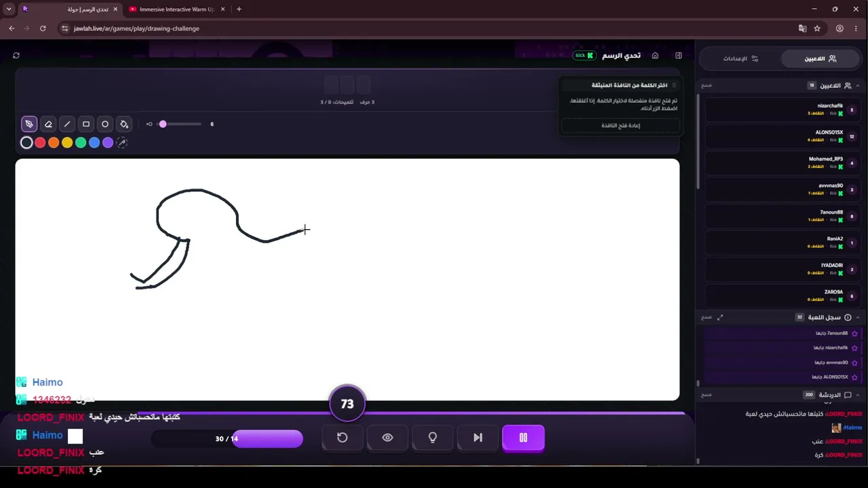Open the browser three-dot menu

point(856,28)
